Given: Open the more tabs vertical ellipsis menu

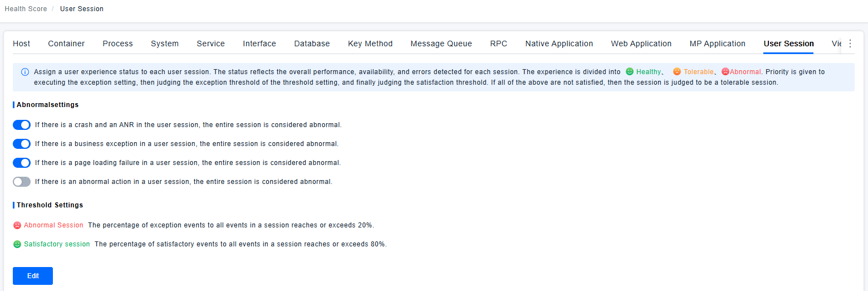Looking at the screenshot, I should (x=850, y=43).
